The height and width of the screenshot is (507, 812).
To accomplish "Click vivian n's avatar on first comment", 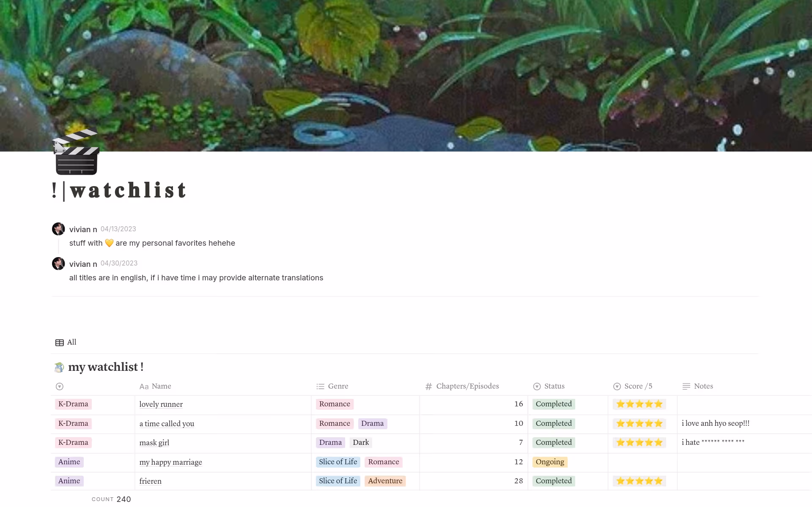I will click(x=58, y=229).
